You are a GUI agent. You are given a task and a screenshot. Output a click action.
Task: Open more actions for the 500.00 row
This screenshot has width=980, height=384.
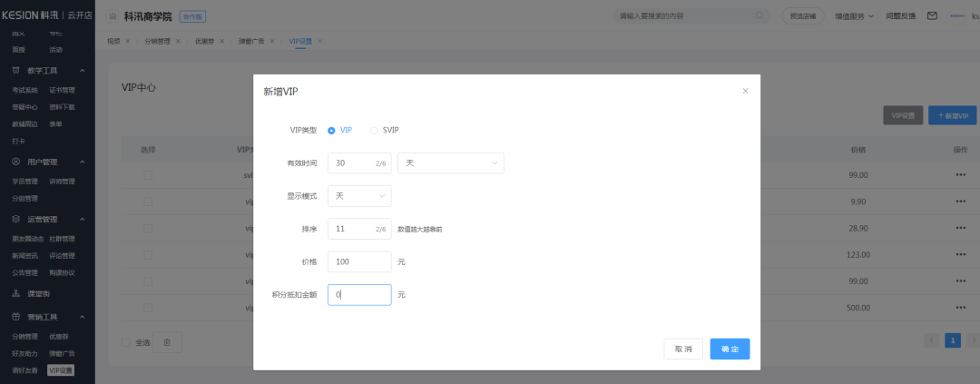(960, 308)
